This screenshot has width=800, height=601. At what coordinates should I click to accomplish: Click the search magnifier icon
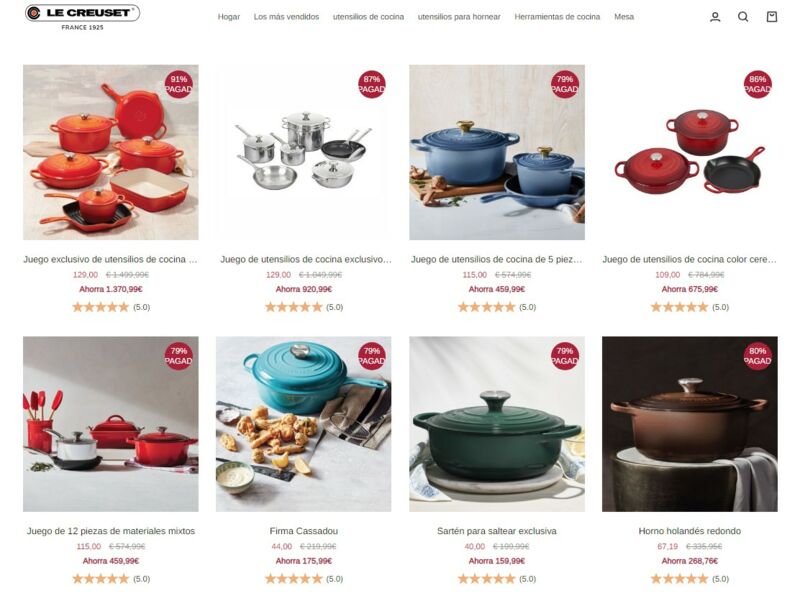[743, 17]
